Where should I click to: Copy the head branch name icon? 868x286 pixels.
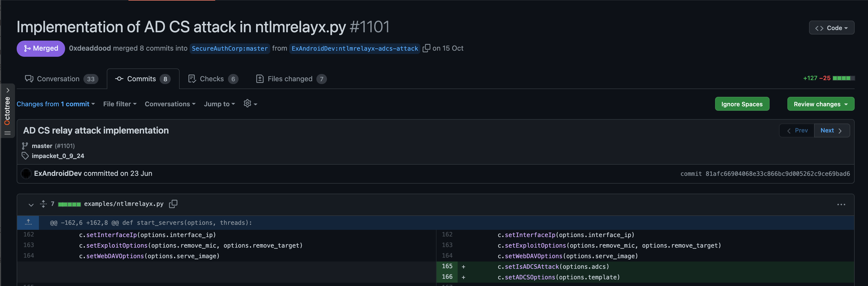click(426, 48)
